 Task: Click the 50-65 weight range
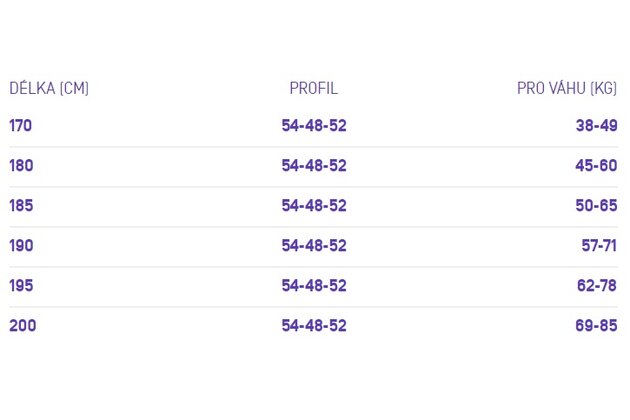(596, 206)
